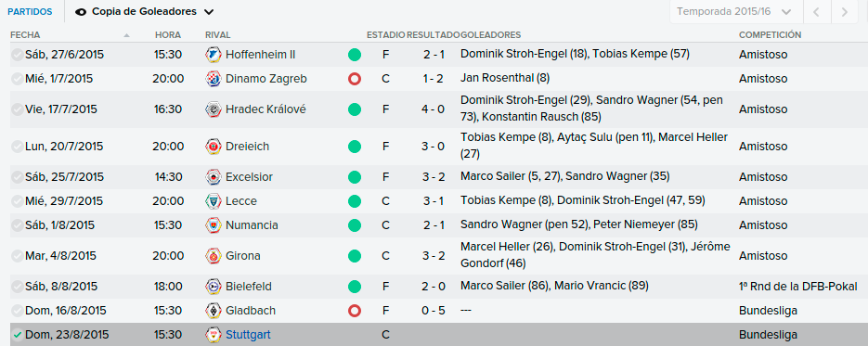Click the Girona club crest
Viewport: 868px width, 346px height.
coord(213,256)
